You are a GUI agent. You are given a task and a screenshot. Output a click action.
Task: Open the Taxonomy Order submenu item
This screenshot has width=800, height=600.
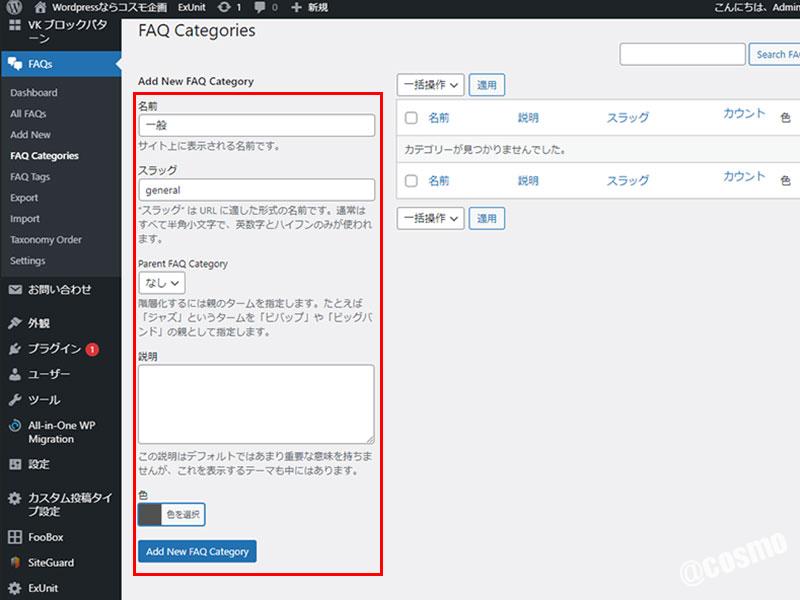pyautogui.click(x=46, y=240)
